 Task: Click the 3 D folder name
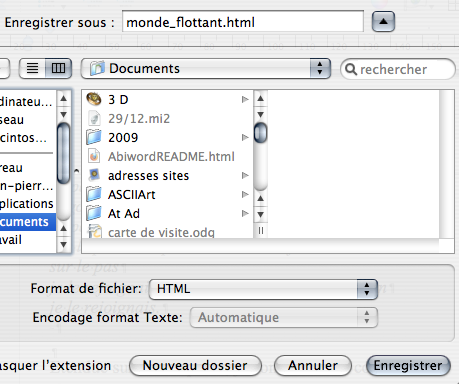[118, 99]
